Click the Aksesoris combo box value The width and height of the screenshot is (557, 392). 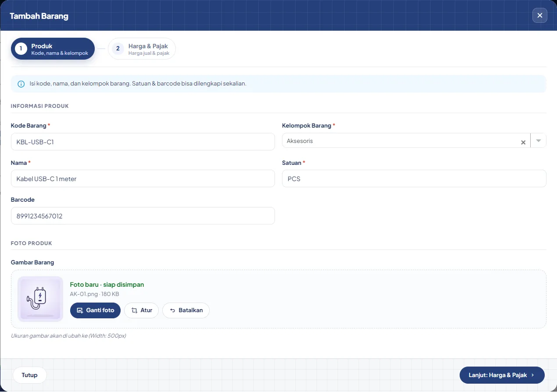pos(300,141)
